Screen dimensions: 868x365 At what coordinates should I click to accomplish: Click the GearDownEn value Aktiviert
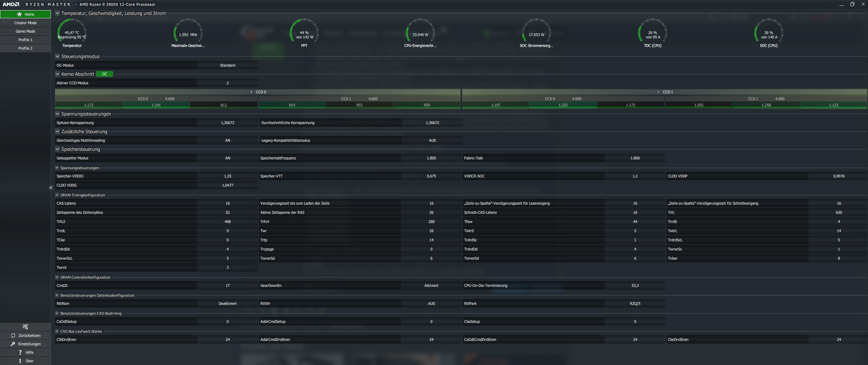(x=431, y=285)
